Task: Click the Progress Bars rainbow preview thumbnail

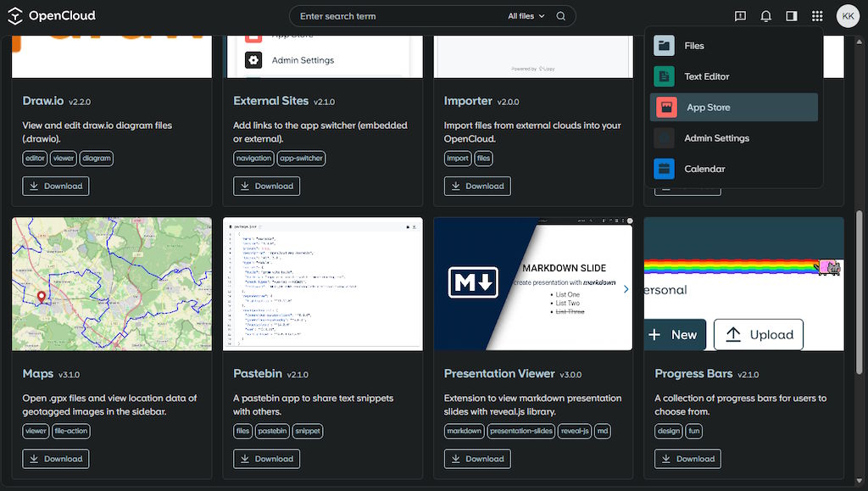Action: (x=744, y=284)
